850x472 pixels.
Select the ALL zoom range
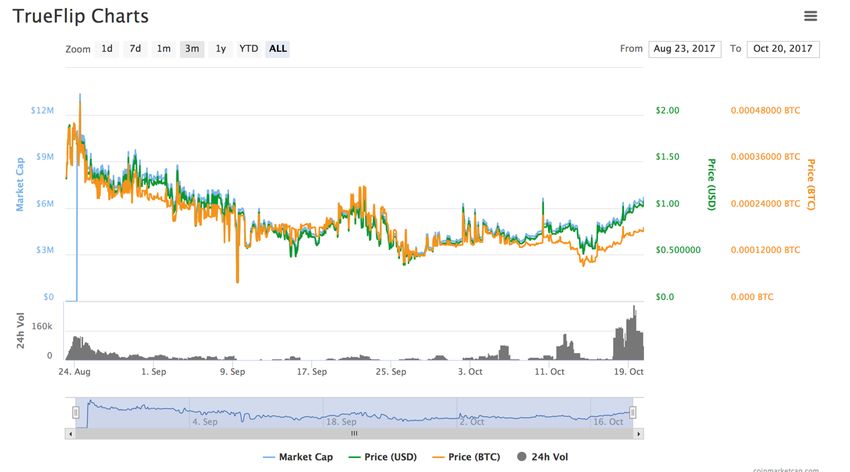pos(278,49)
